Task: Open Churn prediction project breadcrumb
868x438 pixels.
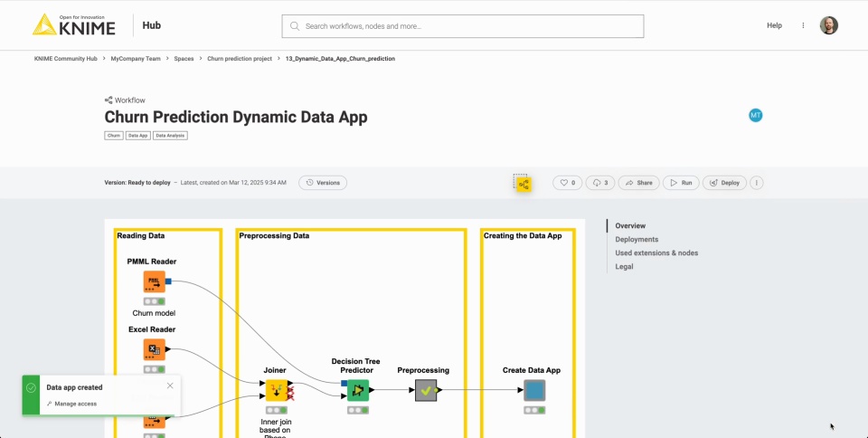Action: (x=240, y=59)
